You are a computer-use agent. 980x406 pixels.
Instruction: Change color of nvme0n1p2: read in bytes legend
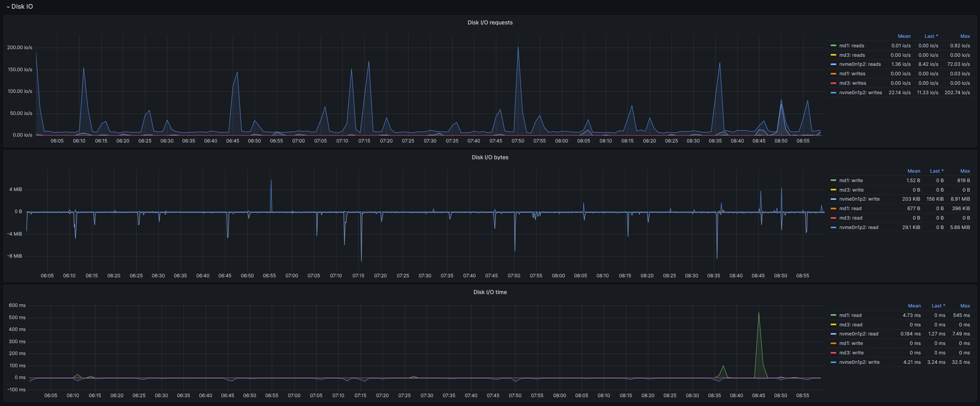tap(833, 227)
